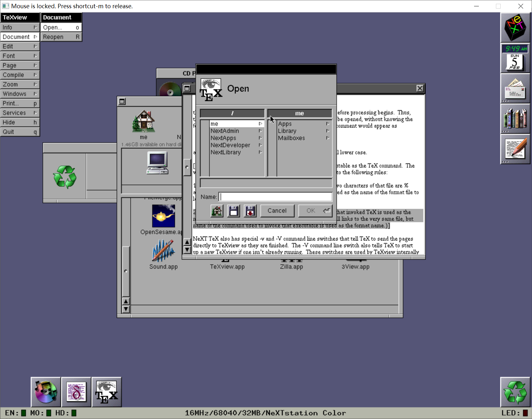Click the floppy disk icon in Open dialog
Screen dimensions: 532x419
[234, 211]
